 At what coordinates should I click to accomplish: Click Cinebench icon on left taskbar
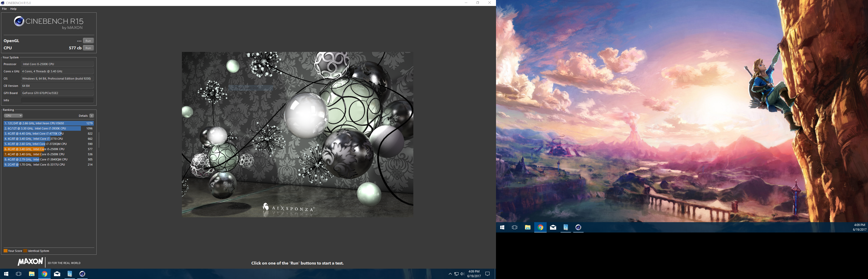(x=83, y=274)
